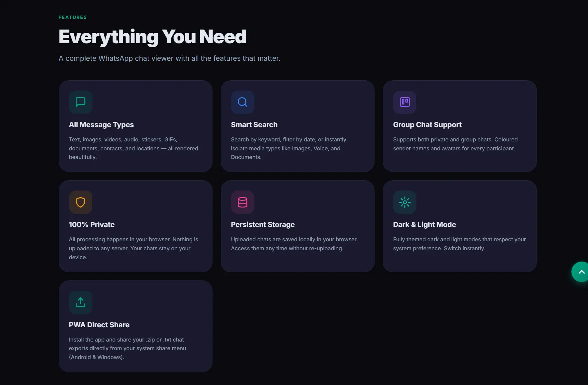Image resolution: width=588 pixels, height=385 pixels.
Task: Click the complete WhatsApp chat viewer subtitle
Action: 169,58
